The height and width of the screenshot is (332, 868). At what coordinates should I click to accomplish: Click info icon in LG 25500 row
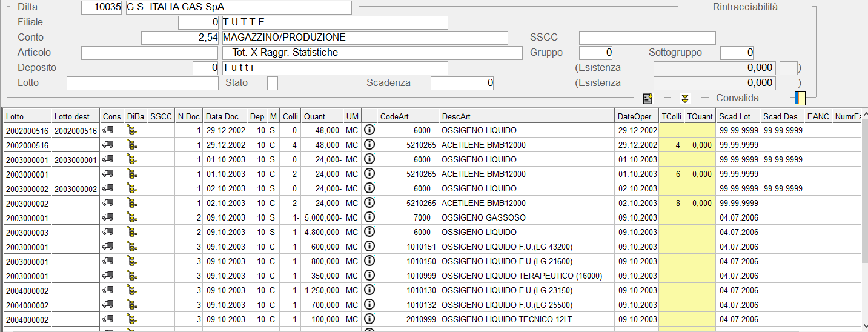pos(369,305)
